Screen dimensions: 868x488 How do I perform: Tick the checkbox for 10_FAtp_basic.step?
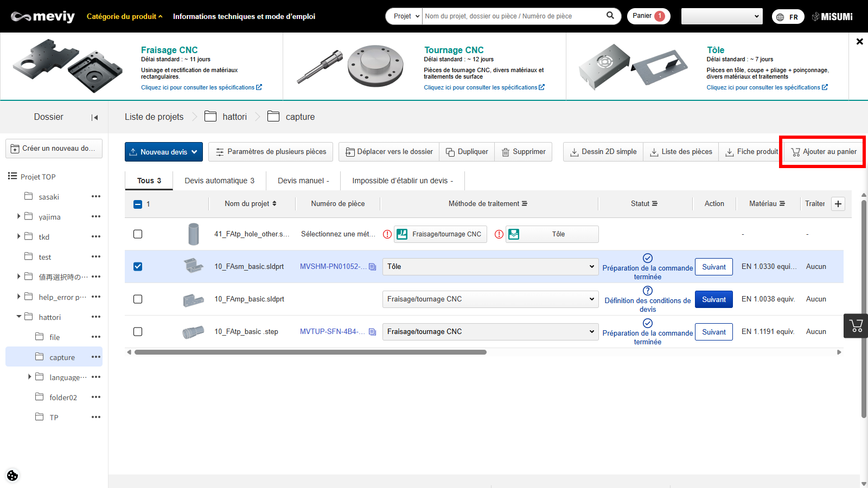(x=138, y=332)
